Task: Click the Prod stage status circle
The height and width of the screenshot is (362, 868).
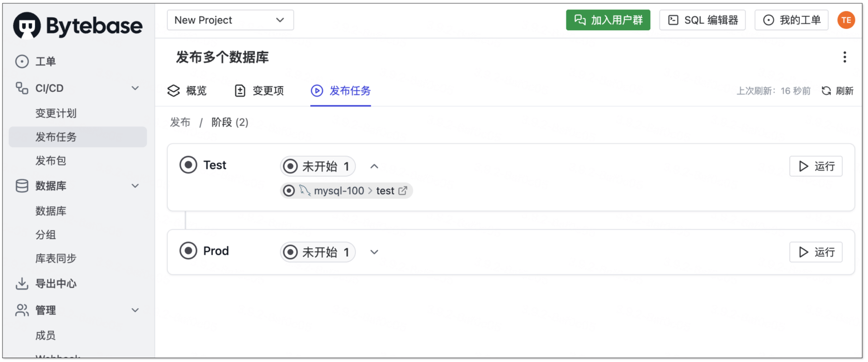Action: tap(188, 251)
